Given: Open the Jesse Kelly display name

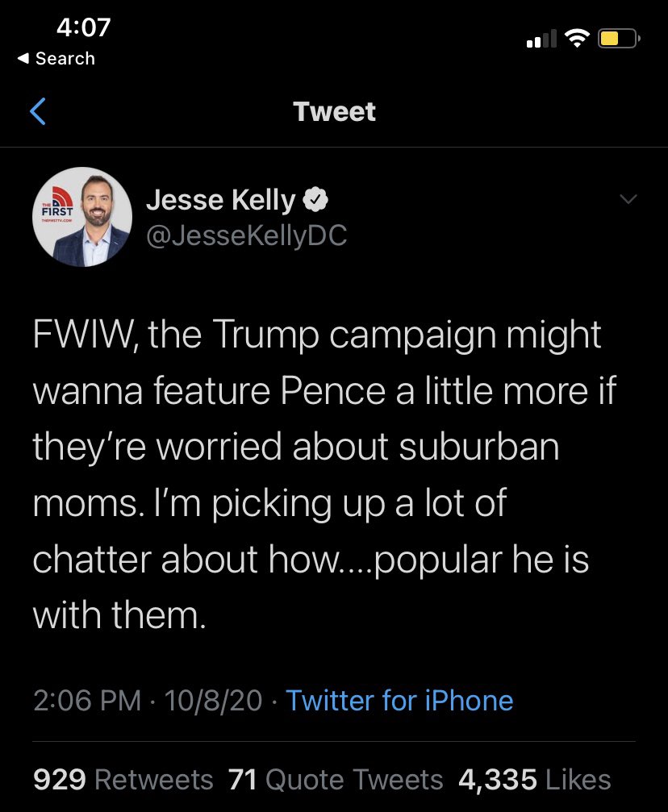Looking at the screenshot, I should pos(220,200).
